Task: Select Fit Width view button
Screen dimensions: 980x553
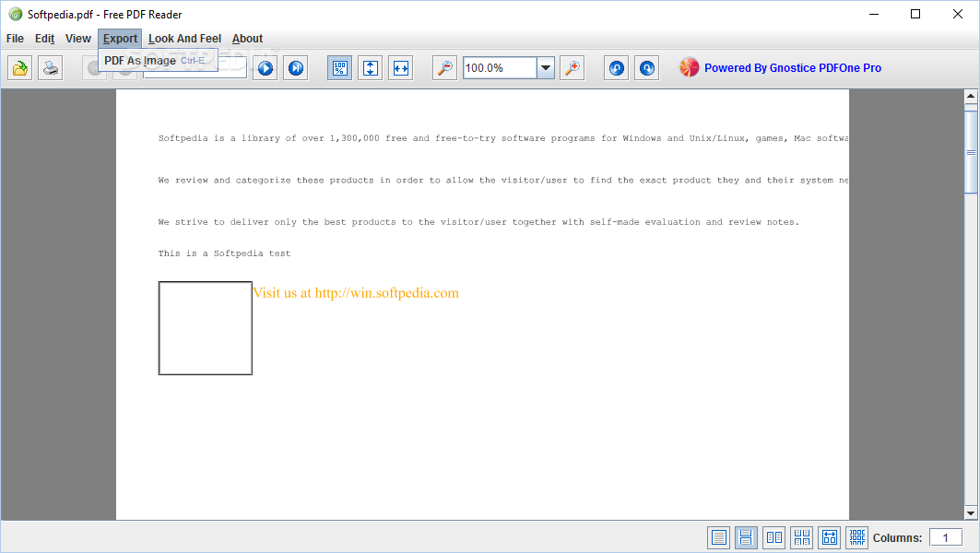Action: point(401,68)
